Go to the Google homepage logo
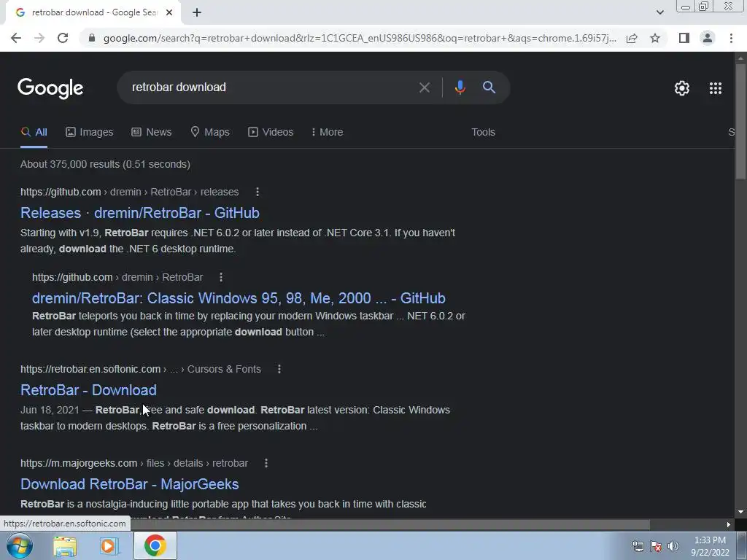 click(x=50, y=88)
